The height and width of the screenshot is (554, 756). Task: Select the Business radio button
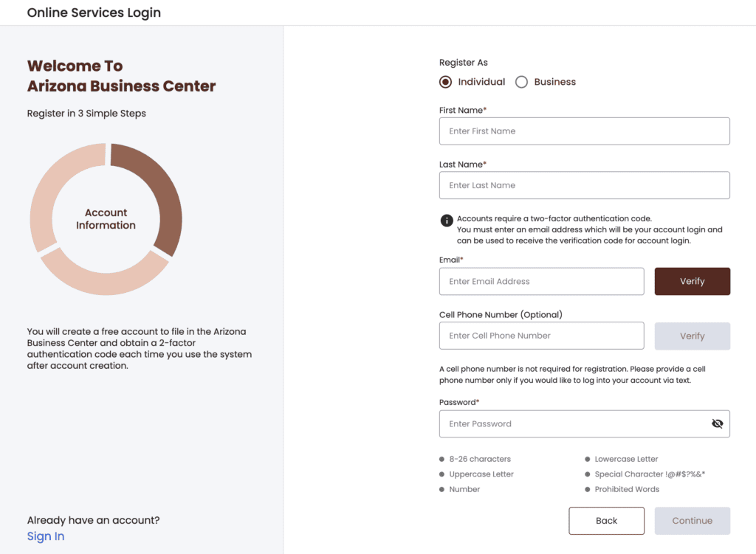(521, 82)
